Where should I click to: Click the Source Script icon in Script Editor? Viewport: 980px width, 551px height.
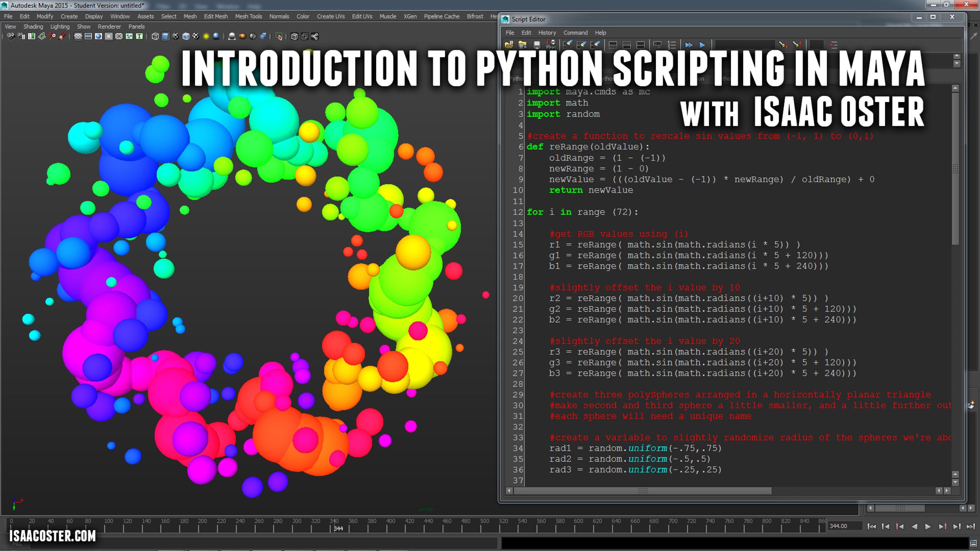pyautogui.click(x=523, y=45)
